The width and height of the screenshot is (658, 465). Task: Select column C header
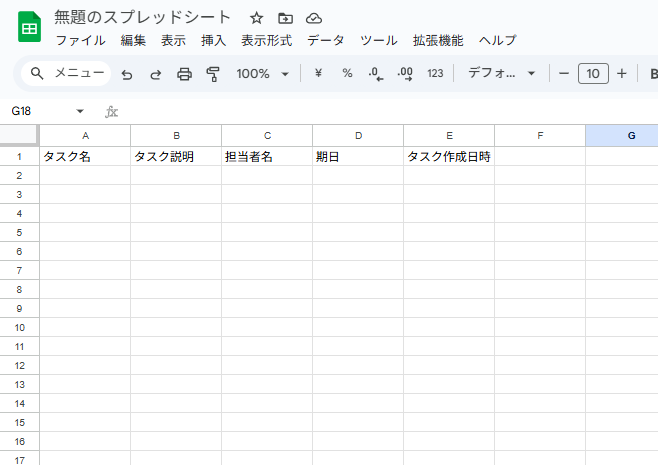tap(267, 136)
